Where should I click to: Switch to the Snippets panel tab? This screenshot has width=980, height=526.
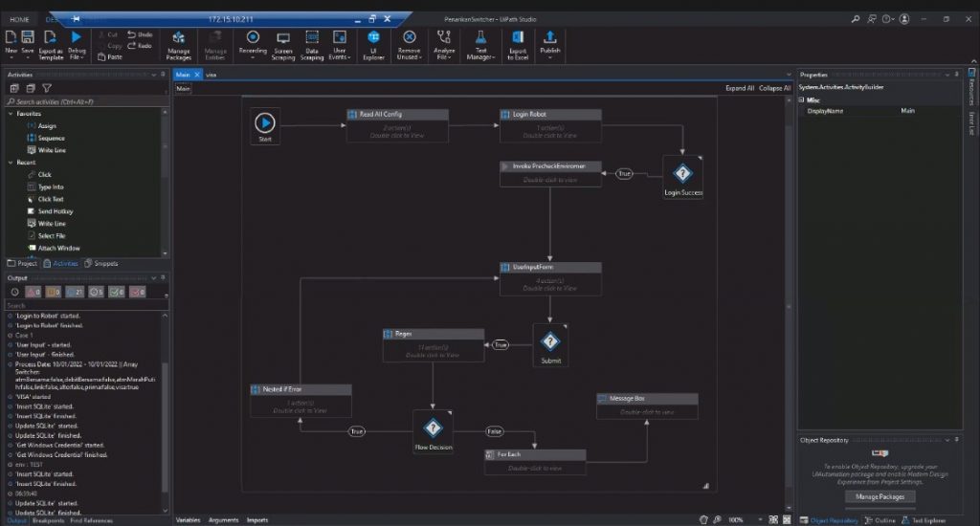(x=101, y=264)
